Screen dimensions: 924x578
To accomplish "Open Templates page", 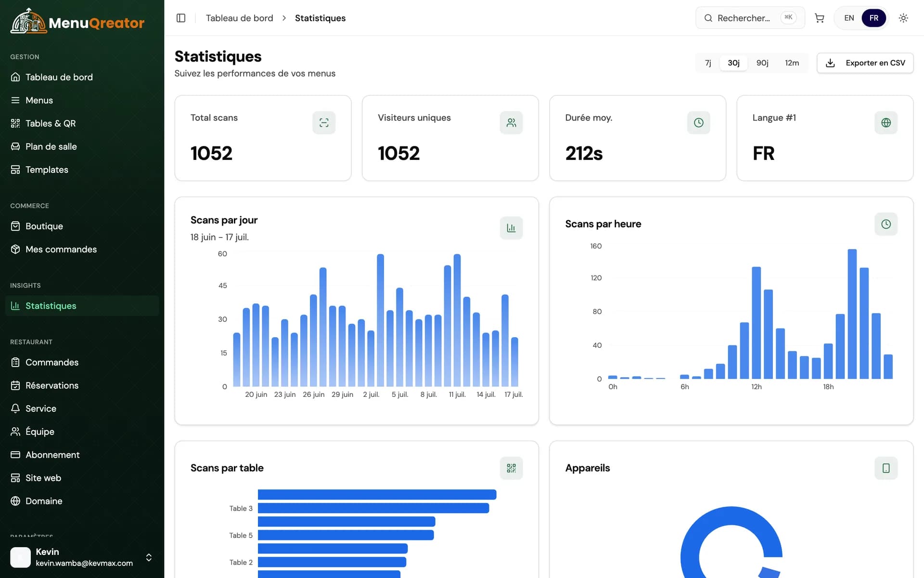I will (x=82, y=170).
